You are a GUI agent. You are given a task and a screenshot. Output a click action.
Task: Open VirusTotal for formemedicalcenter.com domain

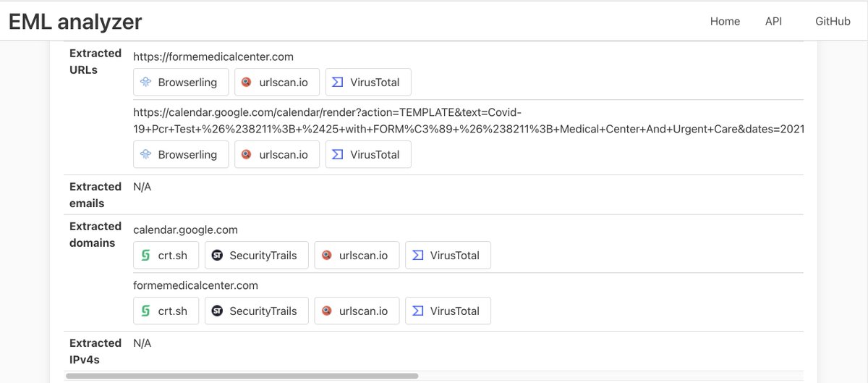(x=448, y=311)
